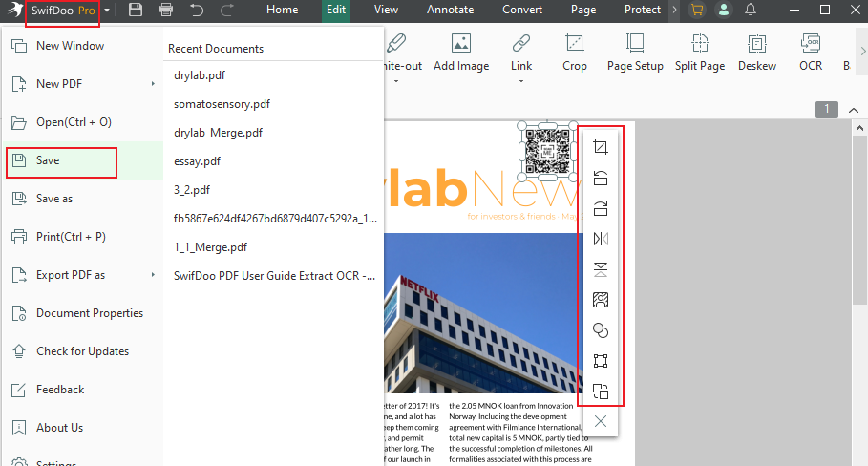Image resolution: width=868 pixels, height=466 pixels.
Task: Choose Save in the file menu
Action: coord(83,160)
